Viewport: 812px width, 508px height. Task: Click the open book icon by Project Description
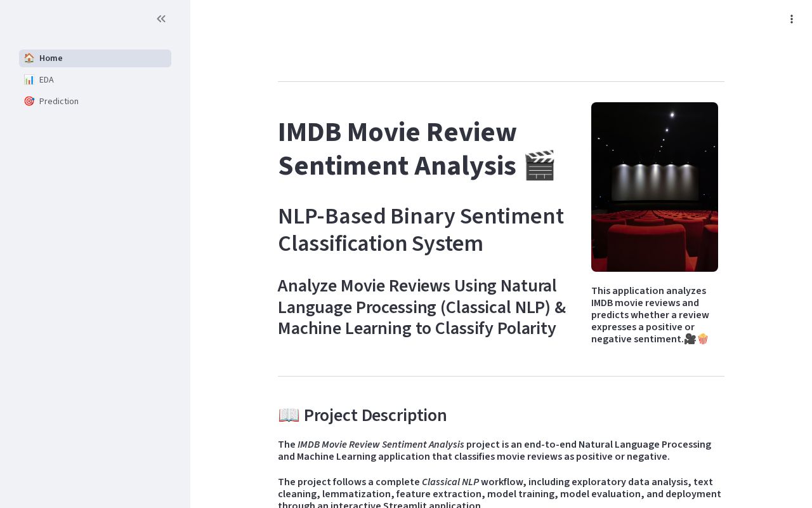tap(289, 415)
